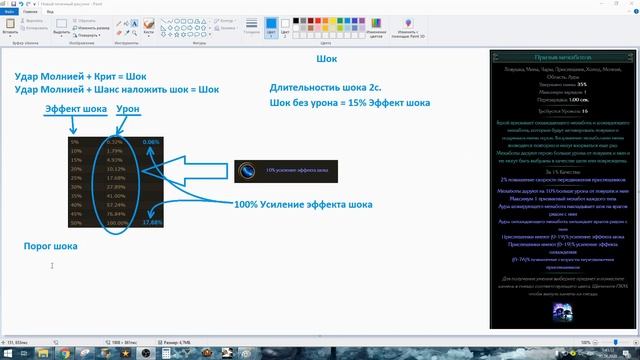Click the Brushes icon

[x=149, y=24]
